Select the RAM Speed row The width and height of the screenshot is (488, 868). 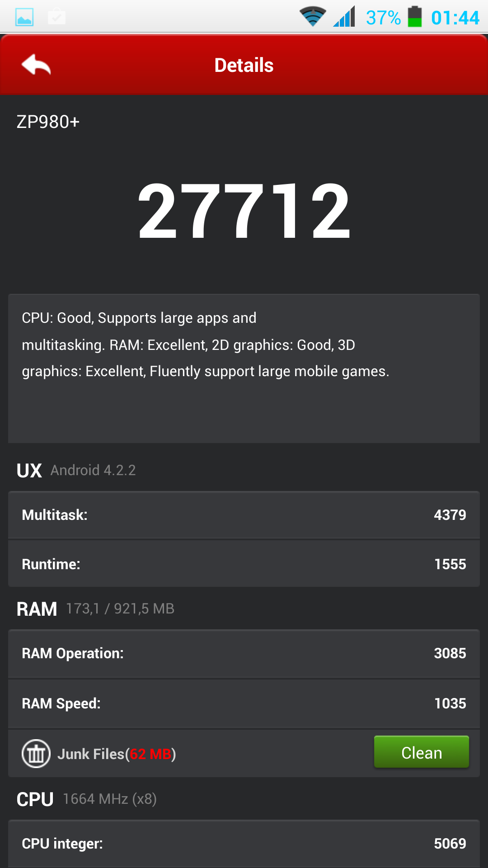tap(244, 703)
